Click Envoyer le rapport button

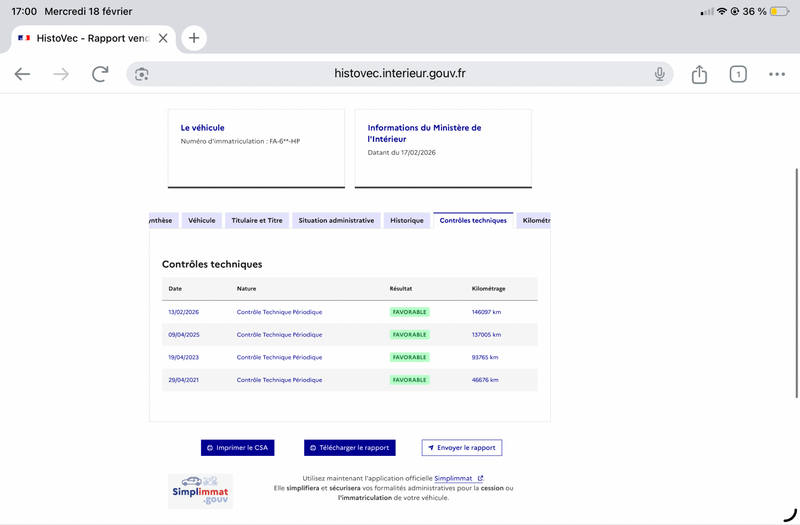click(461, 448)
